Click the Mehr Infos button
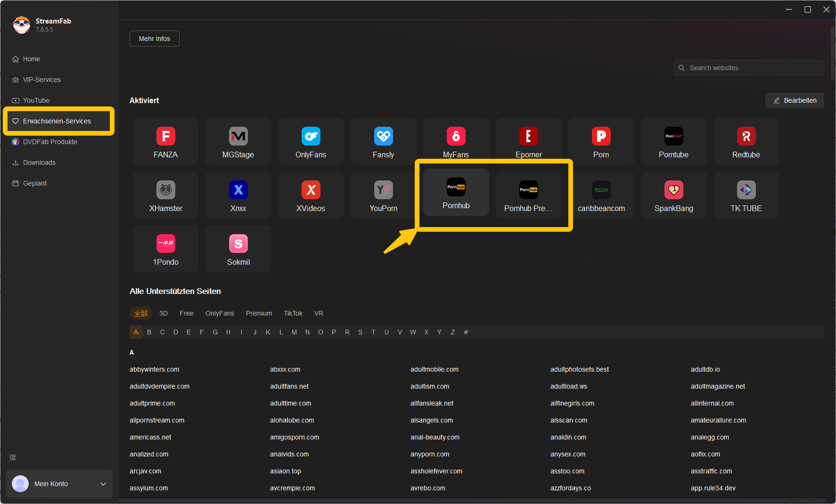Image resolution: width=836 pixels, height=504 pixels. [x=155, y=39]
